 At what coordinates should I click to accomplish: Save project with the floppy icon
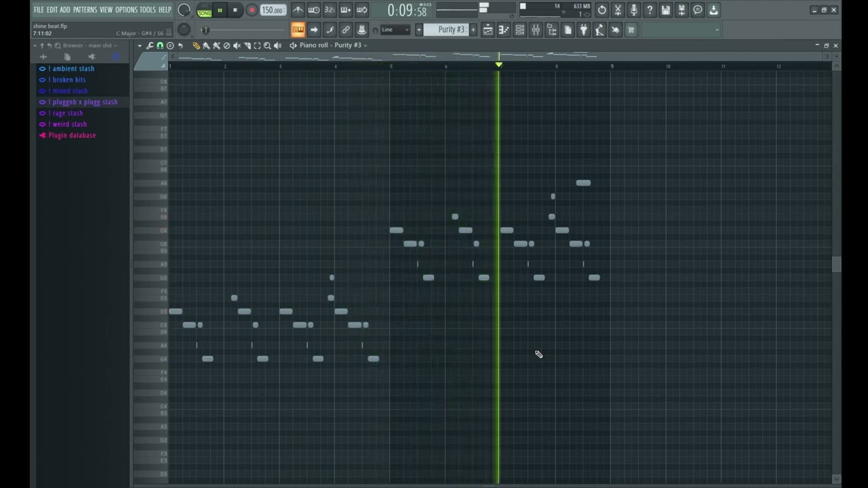coord(666,10)
